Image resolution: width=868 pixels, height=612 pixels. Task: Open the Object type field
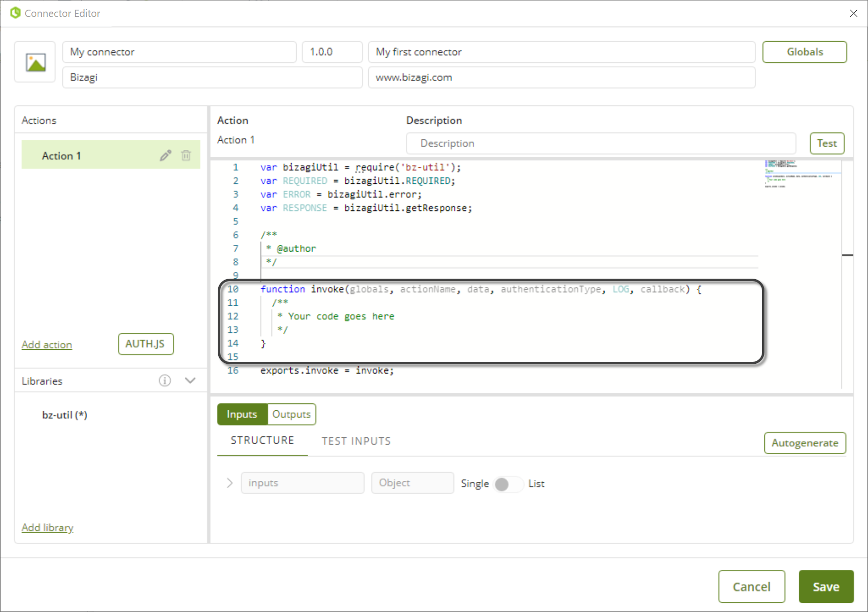point(413,483)
